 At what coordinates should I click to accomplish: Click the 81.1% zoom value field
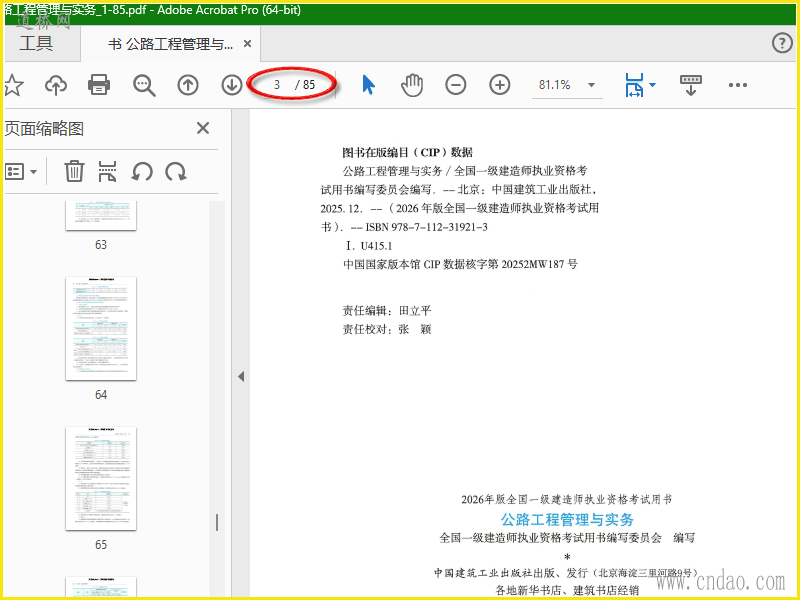click(554, 85)
